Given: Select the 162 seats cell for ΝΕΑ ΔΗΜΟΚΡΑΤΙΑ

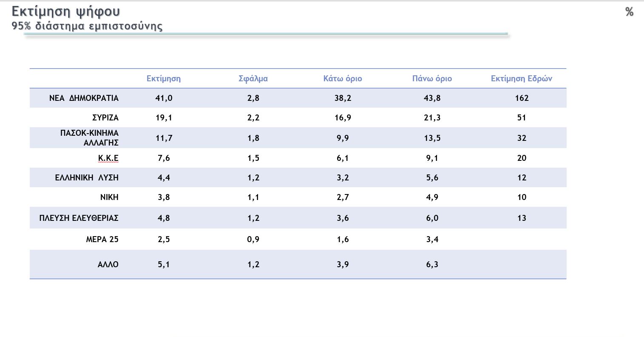Looking at the screenshot, I should tap(522, 98).
